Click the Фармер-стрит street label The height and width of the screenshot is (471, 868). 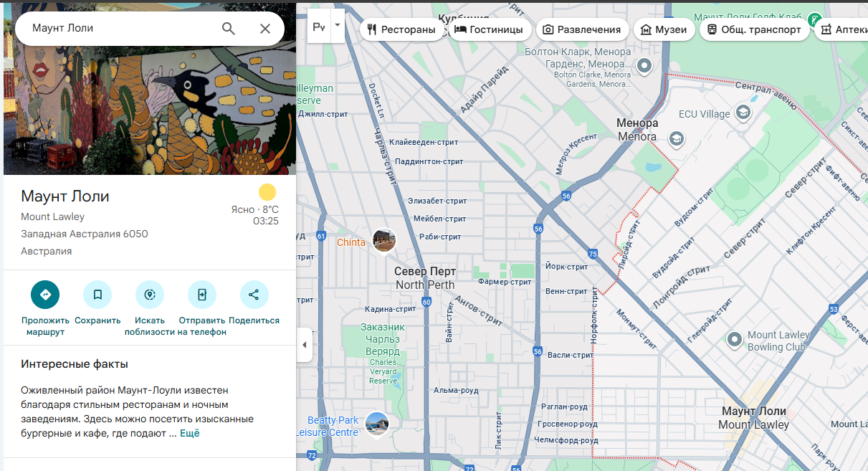tap(505, 282)
